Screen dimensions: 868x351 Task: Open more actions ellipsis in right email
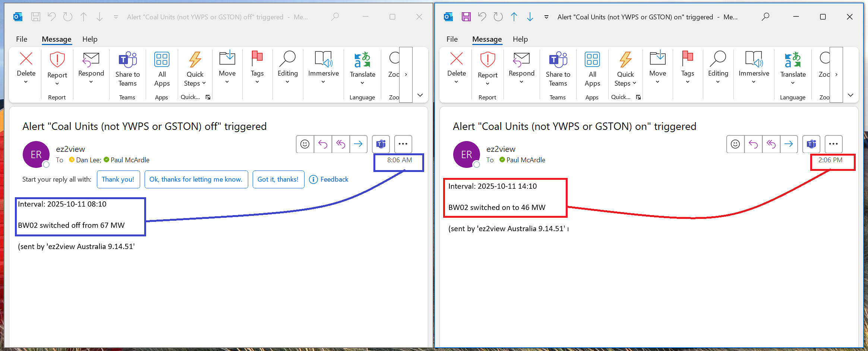click(833, 144)
